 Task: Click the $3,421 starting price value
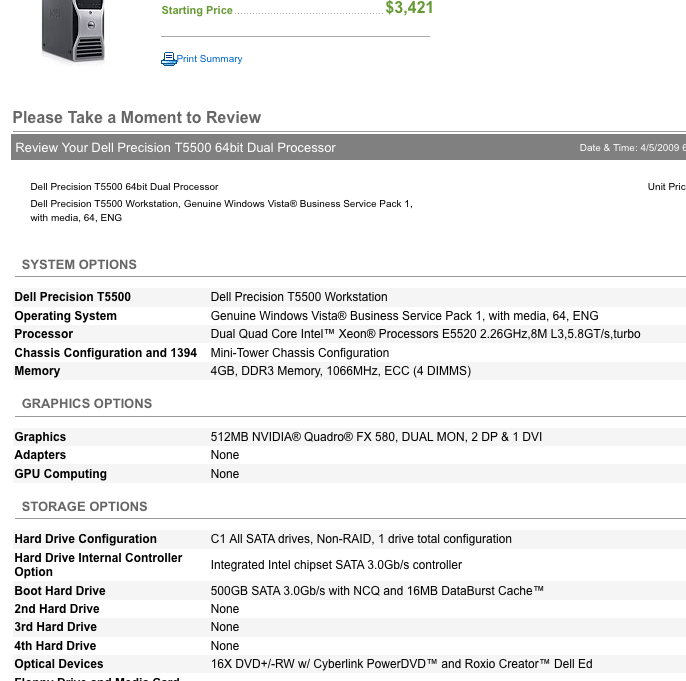(409, 8)
